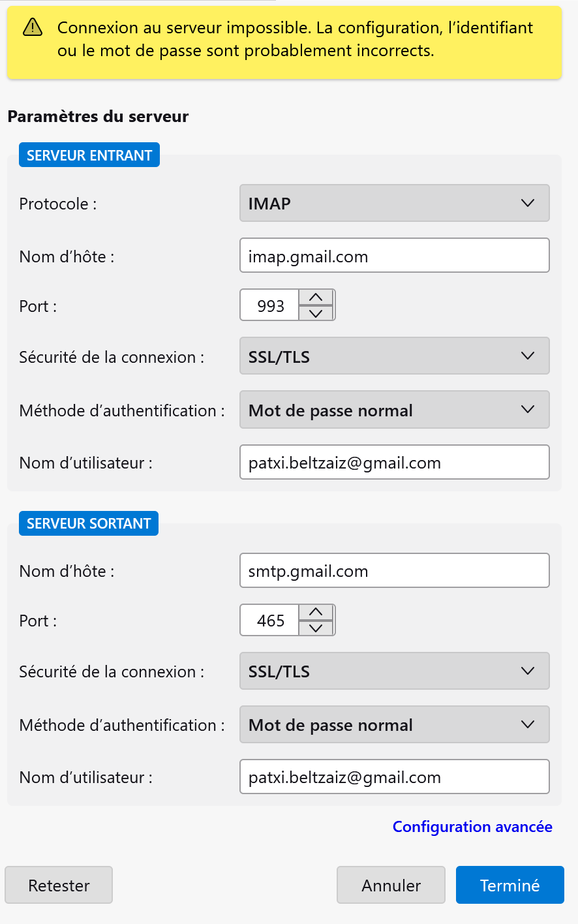Click the warning triangle icon
The image size is (578, 924).
[33, 27]
